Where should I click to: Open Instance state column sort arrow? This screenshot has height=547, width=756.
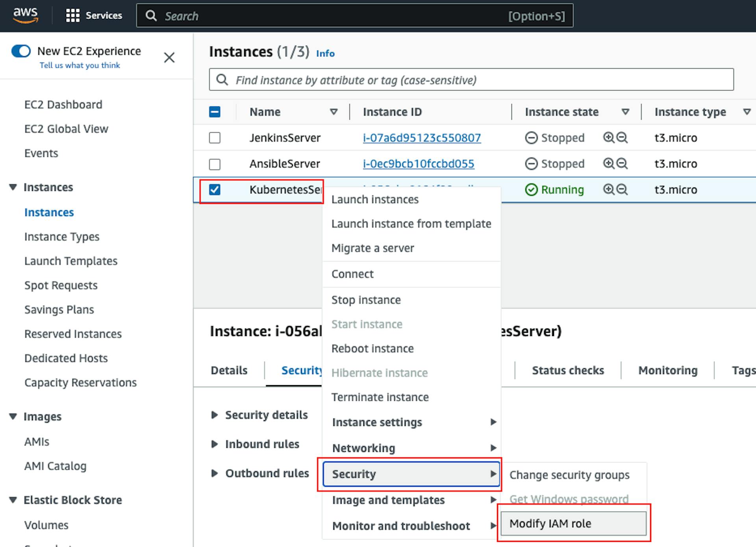[x=625, y=112]
